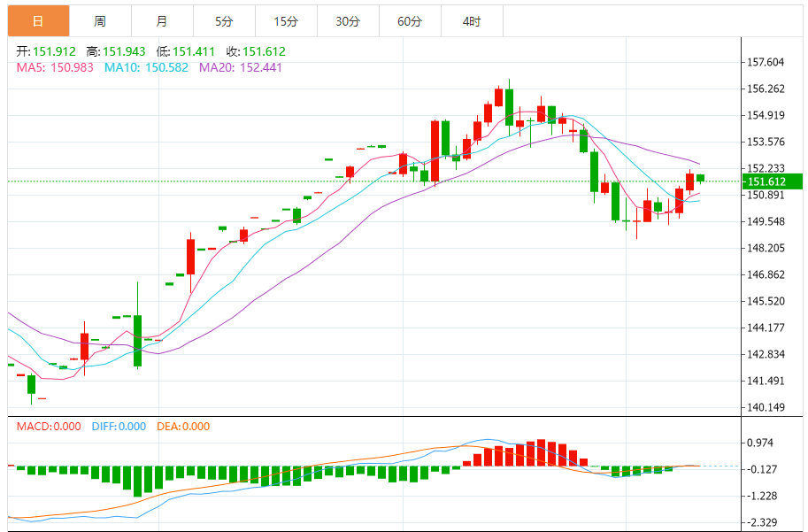This screenshot has width=808, height=532.
Task: Click the 开:151.912 open price text
Action: (46, 51)
